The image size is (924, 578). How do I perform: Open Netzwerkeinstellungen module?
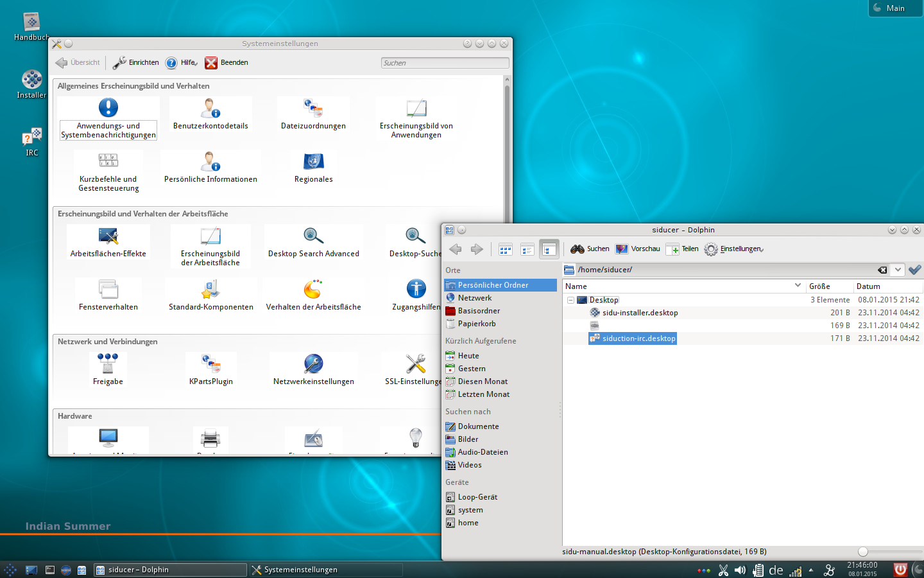point(313,370)
